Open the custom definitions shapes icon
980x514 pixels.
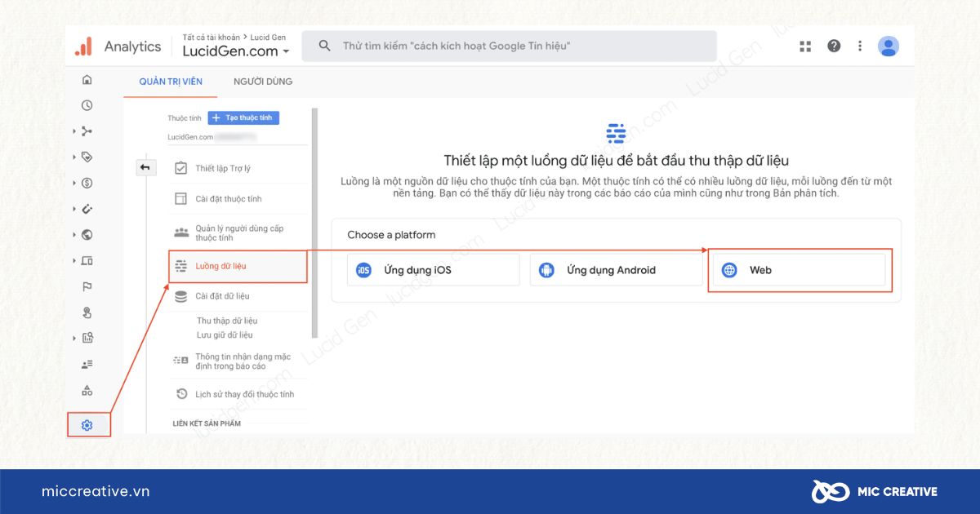point(87,390)
